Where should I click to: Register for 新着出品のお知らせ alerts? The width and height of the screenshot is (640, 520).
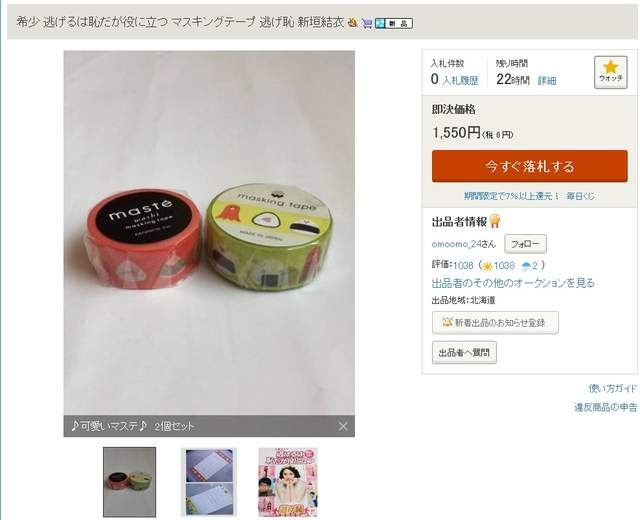495,322
